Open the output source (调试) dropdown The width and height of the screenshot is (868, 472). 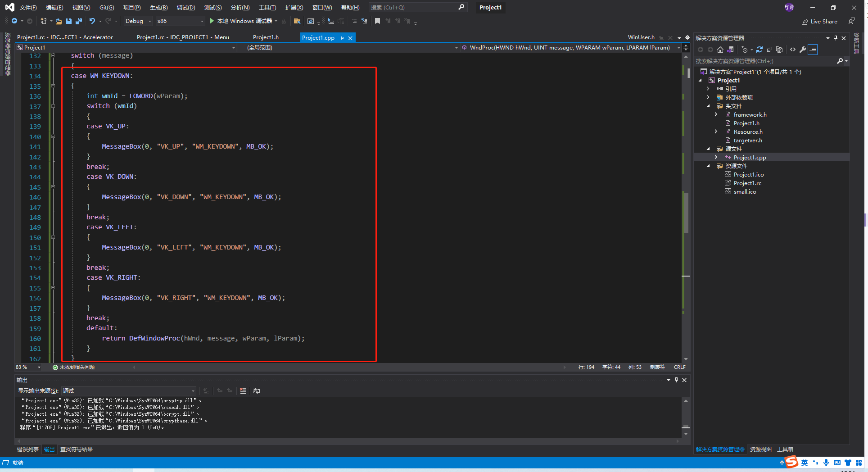(x=129, y=391)
